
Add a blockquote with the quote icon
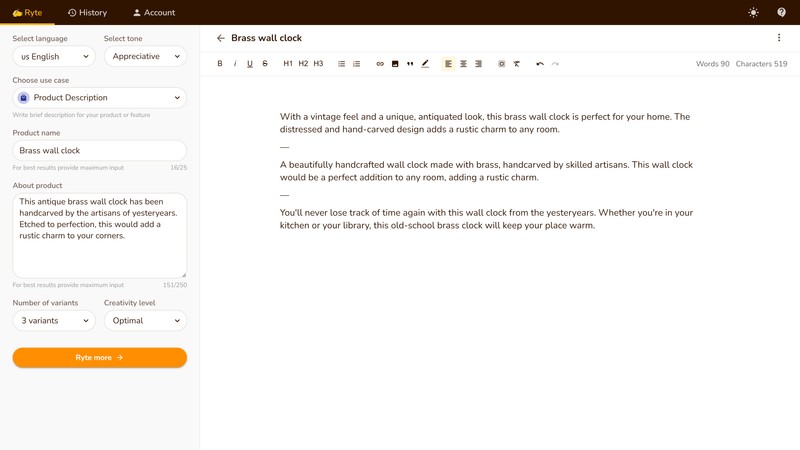[410, 64]
